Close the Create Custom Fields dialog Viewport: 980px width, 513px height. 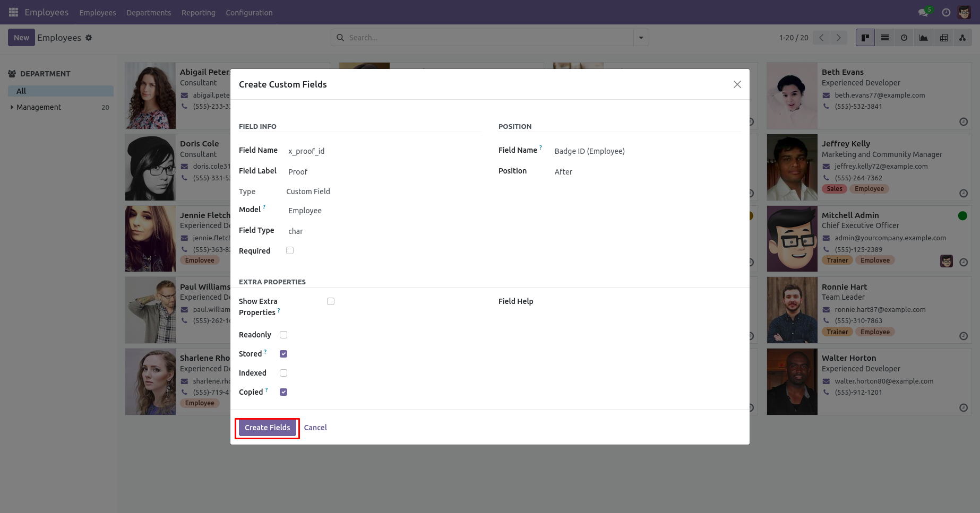[x=737, y=84]
